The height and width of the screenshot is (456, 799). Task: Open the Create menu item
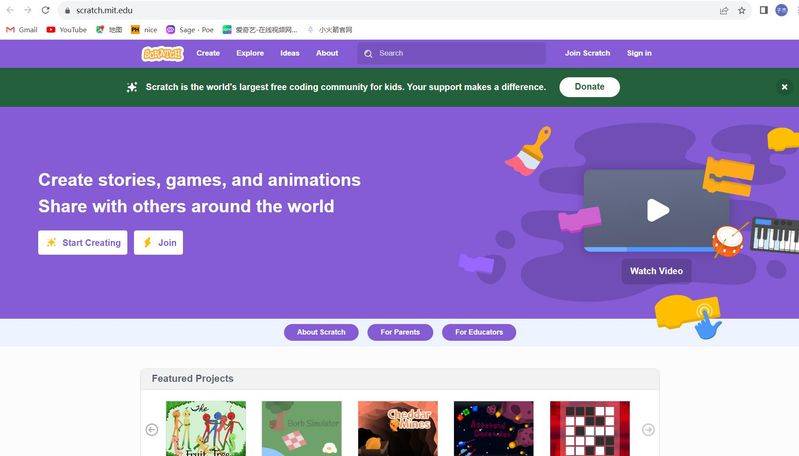pos(208,53)
